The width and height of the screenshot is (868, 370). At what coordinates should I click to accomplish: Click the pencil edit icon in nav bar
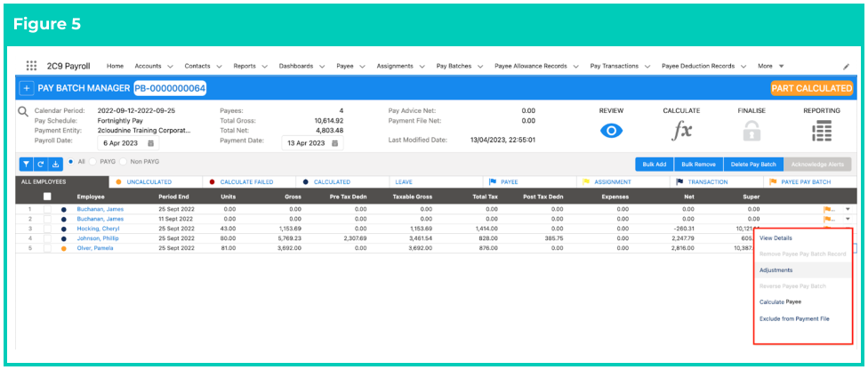(846, 66)
